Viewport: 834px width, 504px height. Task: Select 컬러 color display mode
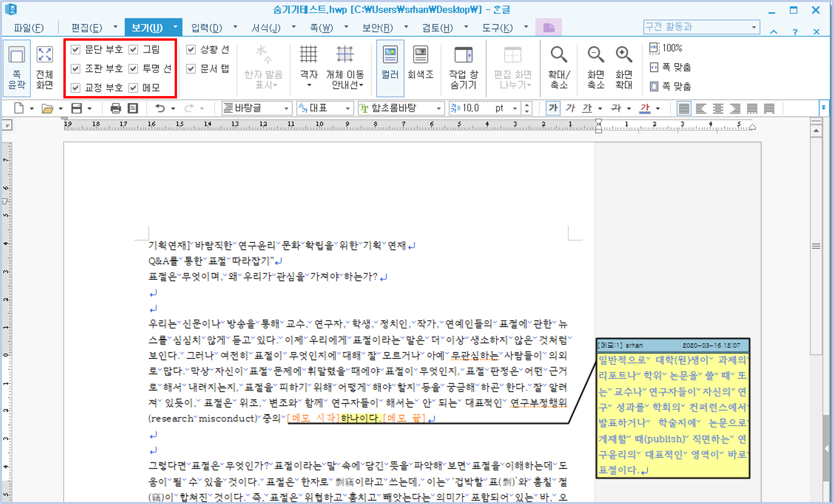390,68
